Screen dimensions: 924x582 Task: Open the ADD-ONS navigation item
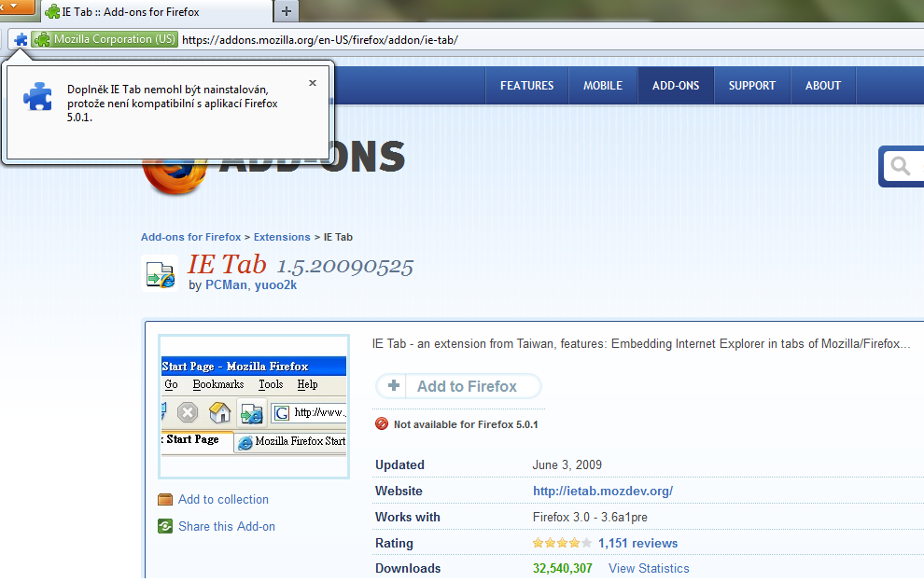[676, 86]
